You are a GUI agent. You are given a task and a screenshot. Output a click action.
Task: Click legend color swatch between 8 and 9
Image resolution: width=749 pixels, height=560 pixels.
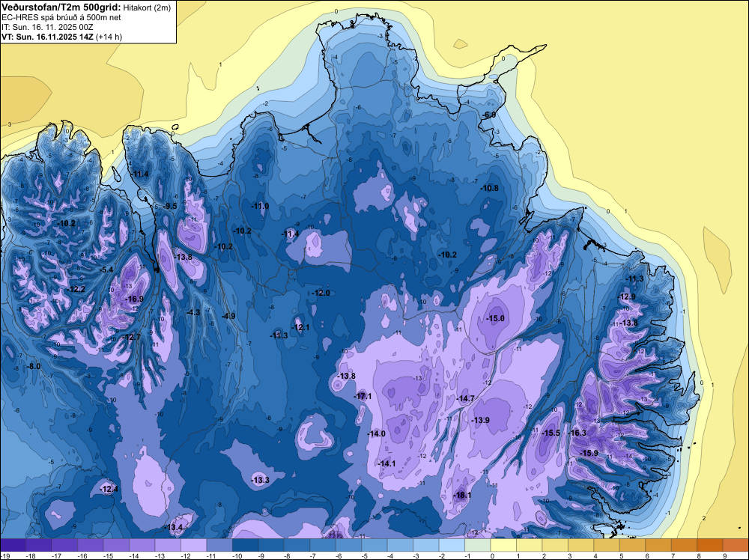710,545
